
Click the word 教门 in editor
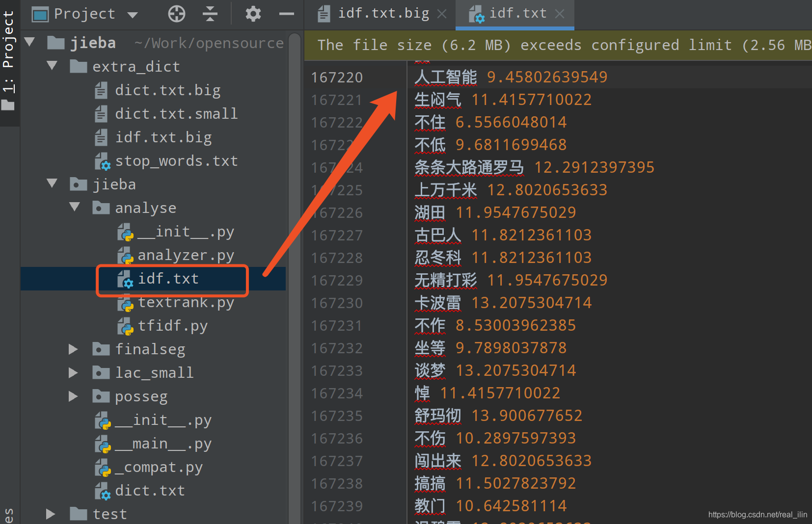(x=430, y=506)
